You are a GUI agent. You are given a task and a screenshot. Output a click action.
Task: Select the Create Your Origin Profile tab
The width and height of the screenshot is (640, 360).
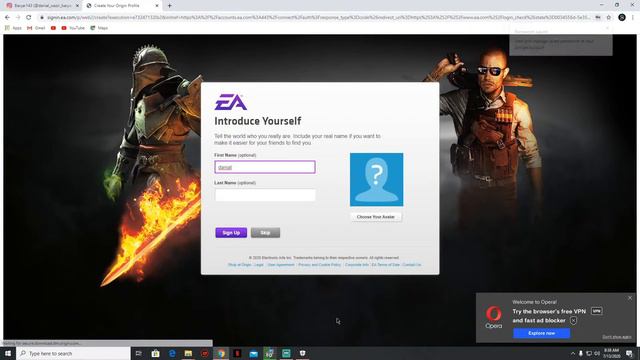pos(121,6)
